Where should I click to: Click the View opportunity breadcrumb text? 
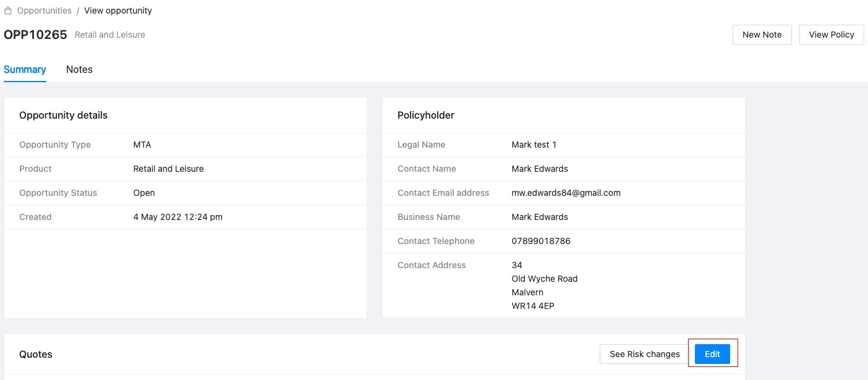(x=117, y=11)
